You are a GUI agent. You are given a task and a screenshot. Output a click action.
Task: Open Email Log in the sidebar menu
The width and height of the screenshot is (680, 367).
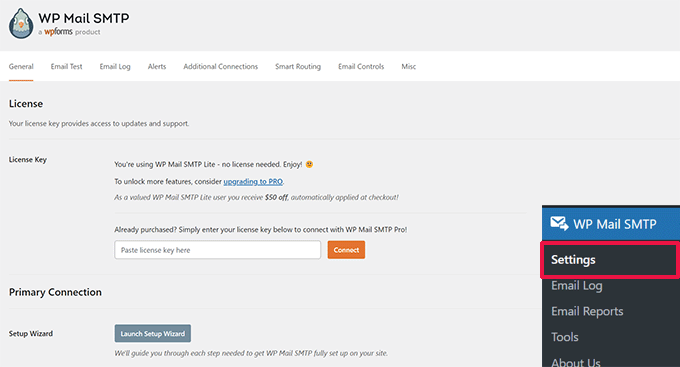click(x=577, y=285)
